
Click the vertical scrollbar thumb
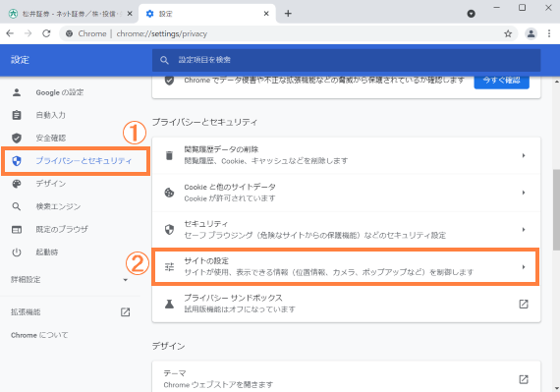point(556,210)
